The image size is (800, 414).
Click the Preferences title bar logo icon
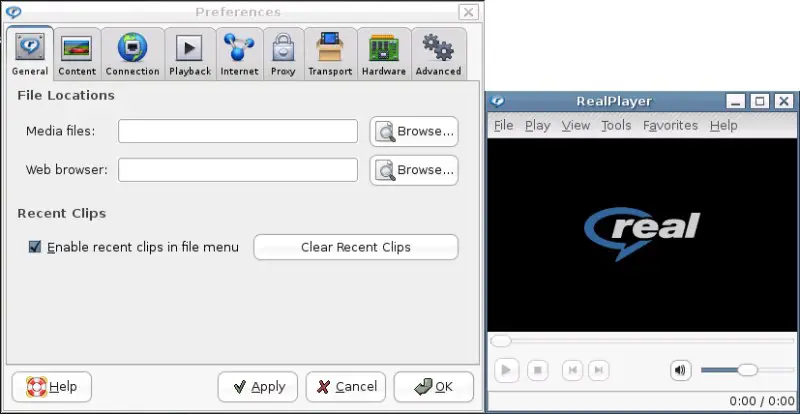[x=13, y=12]
